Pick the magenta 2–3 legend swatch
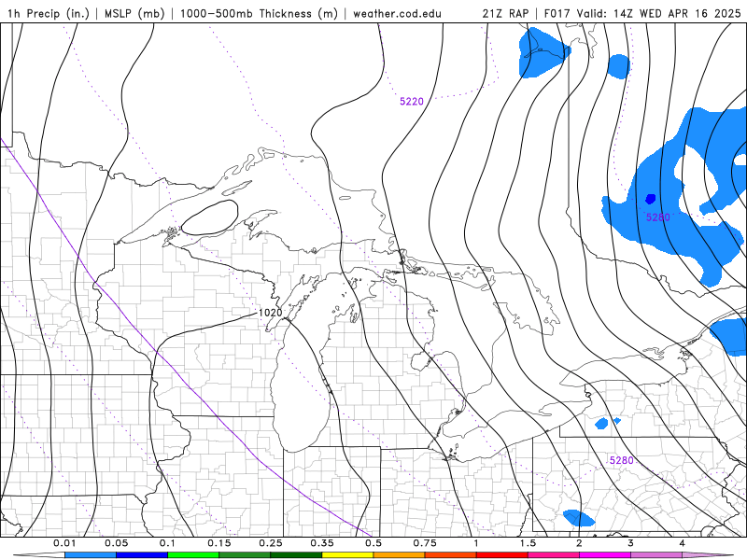The image size is (747, 560). tap(605, 555)
